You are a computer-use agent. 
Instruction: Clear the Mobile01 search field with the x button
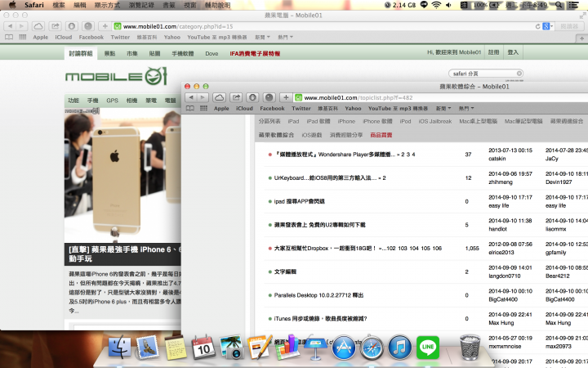click(519, 74)
